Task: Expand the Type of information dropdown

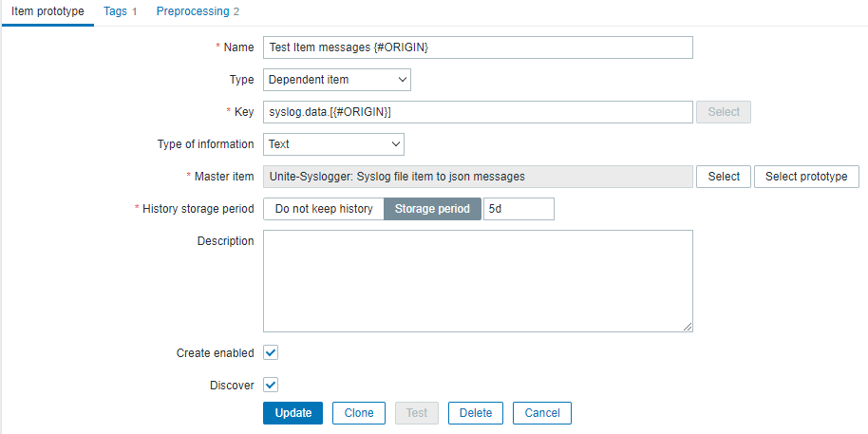Action: pos(333,144)
